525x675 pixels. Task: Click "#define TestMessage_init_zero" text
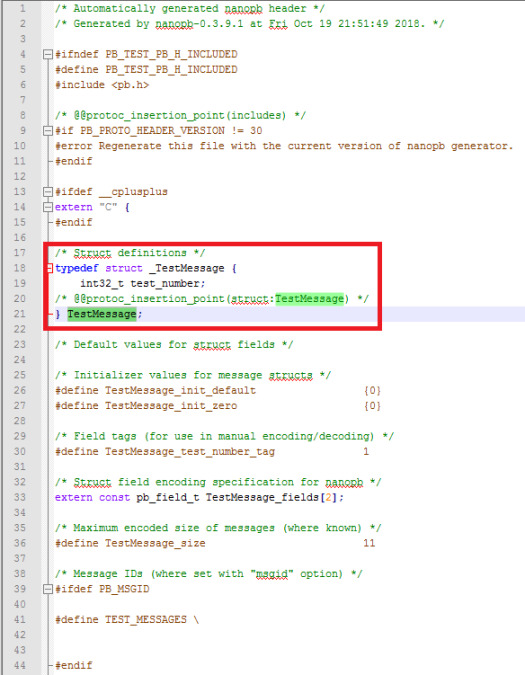pyautogui.click(x=146, y=406)
